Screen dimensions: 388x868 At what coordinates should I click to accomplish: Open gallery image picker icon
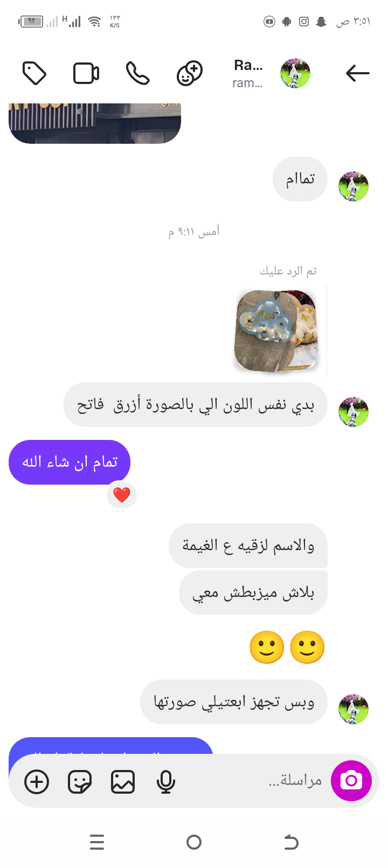(x=123, y=782)
